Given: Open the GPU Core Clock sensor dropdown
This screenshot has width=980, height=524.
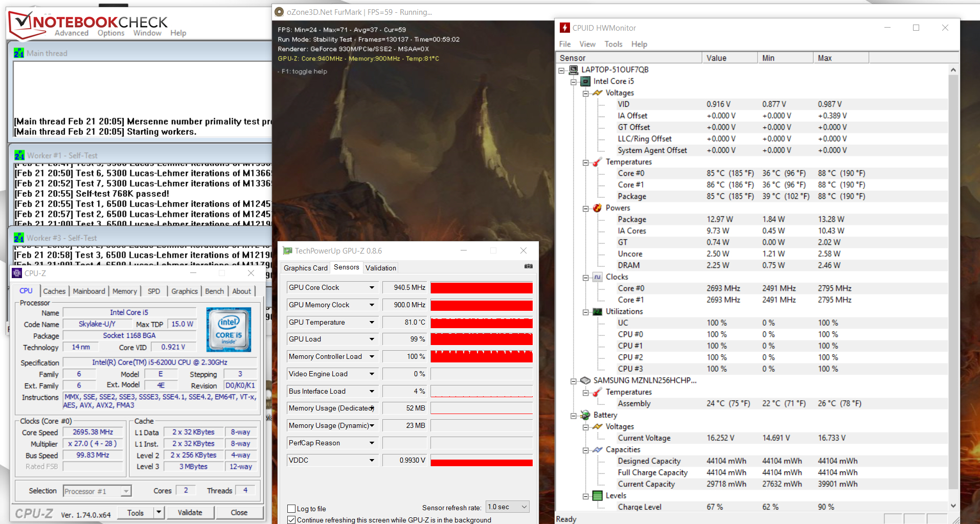Looking at the screenshot, I should (x=372, y=288).
